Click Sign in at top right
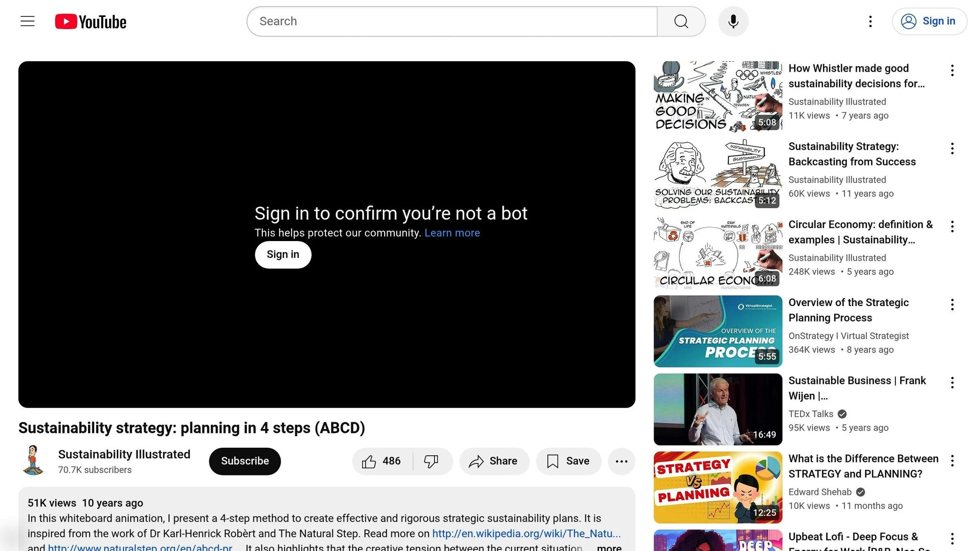 click(929, 22)
